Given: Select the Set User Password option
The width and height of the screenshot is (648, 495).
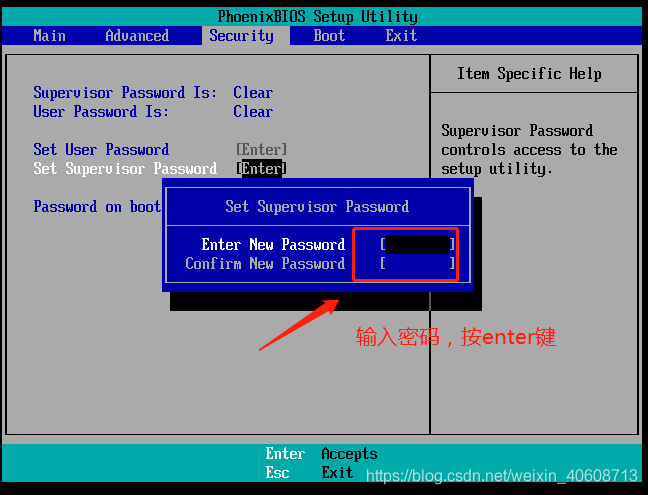Looking at the screenshot, I should pyautogui.click(x=101, y=150).
